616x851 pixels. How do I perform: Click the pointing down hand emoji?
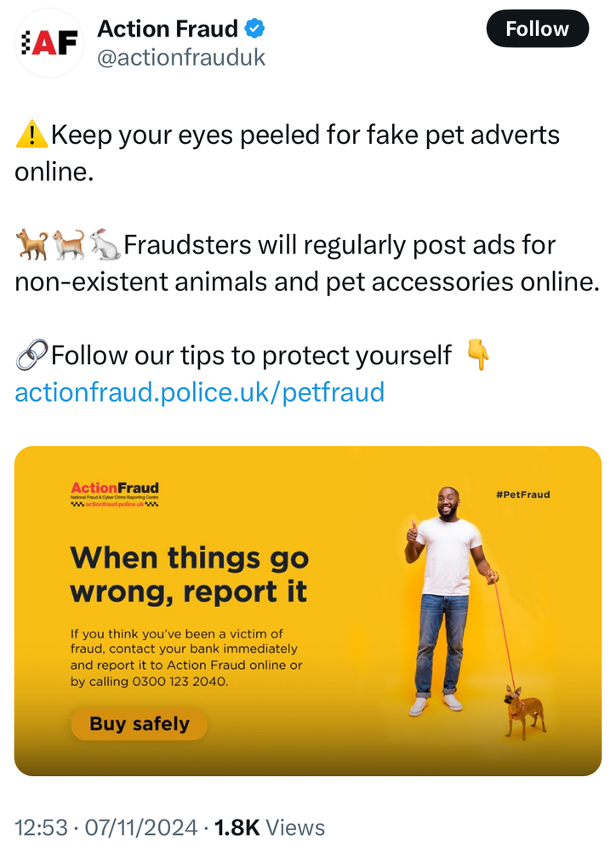pos(479,355)
